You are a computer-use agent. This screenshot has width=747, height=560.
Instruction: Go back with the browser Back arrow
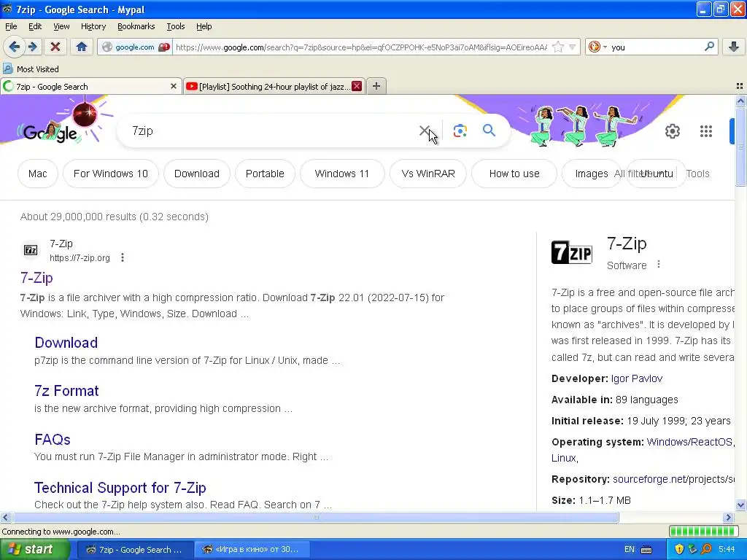14,47
